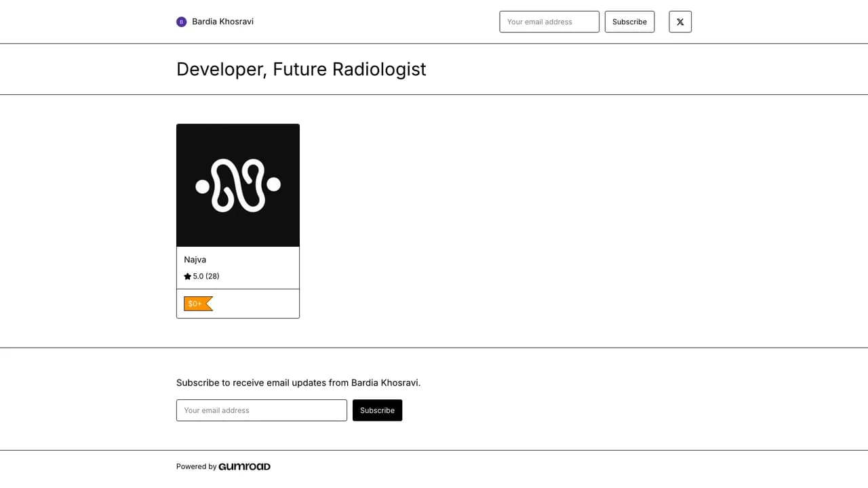868x488 pixels.
Task: Click the orange $0+ price tag
Action: click(x=198, y=304)
